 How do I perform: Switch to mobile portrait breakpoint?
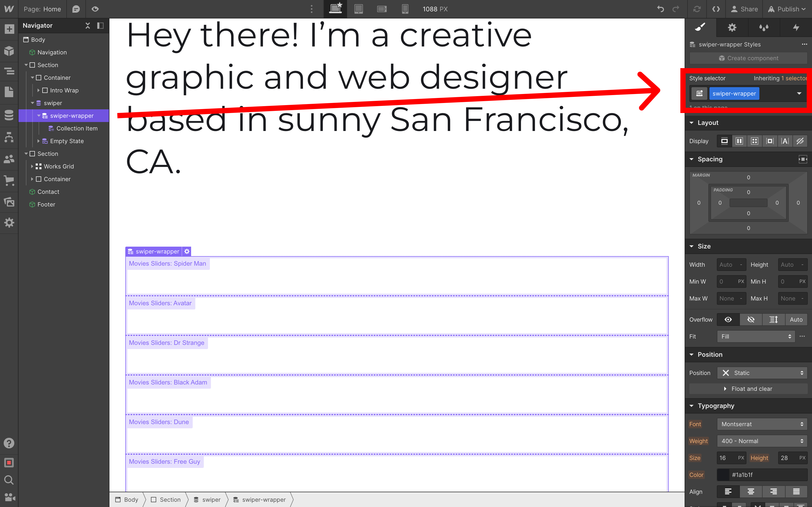point(405,9)
